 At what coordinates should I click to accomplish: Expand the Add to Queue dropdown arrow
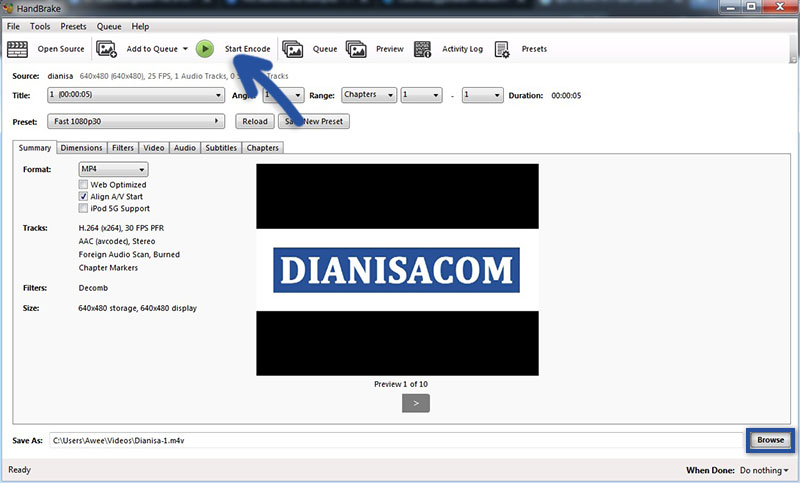(x=185, y=49)
